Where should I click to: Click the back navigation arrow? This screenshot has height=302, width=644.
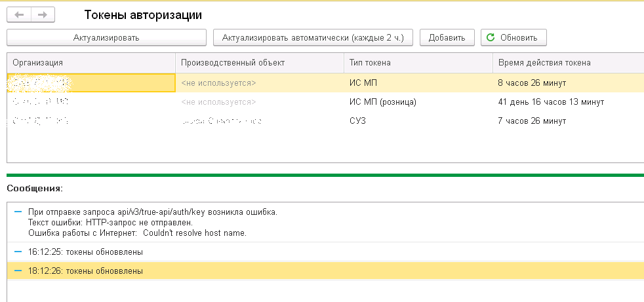click(x=19, y=14)
